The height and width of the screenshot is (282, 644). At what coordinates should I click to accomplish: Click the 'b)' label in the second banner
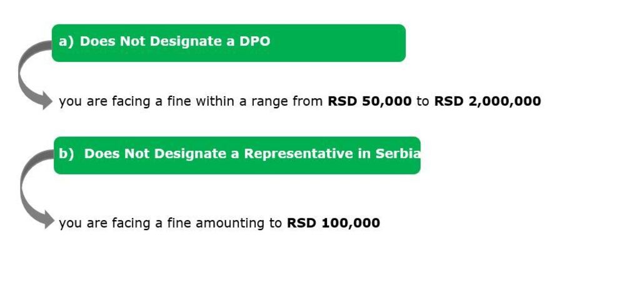pyautogui.click(x=66, y=154)
